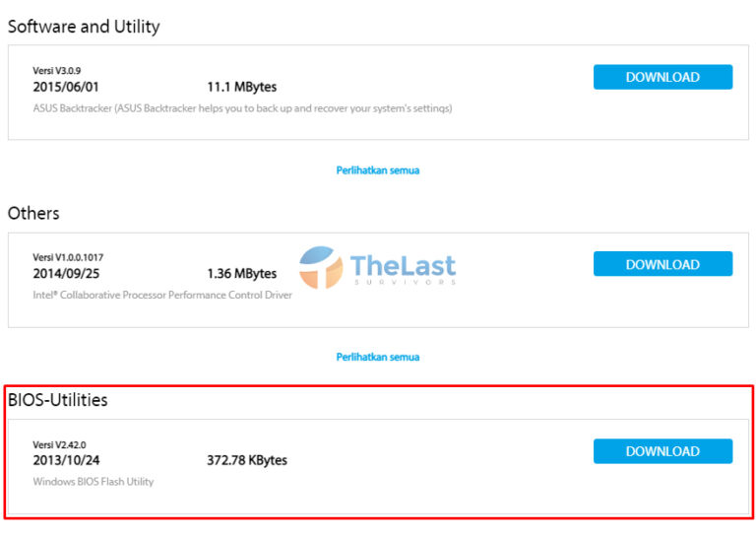Click the Software and Utility heading

(84, 27)
